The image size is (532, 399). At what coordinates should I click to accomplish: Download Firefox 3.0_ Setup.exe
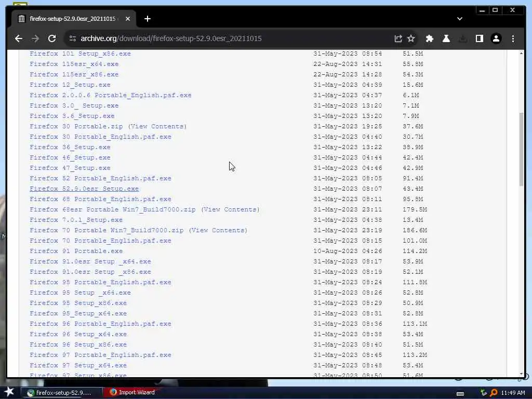74,105
